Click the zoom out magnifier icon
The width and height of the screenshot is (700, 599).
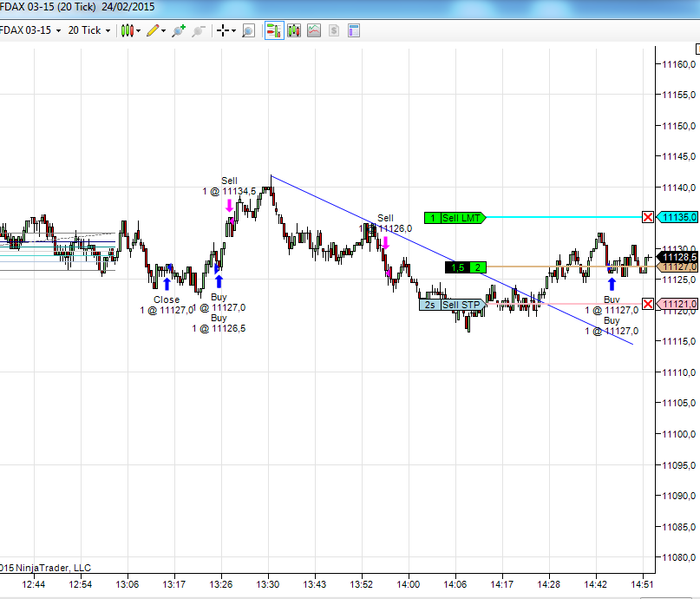(x=198, y=31)
